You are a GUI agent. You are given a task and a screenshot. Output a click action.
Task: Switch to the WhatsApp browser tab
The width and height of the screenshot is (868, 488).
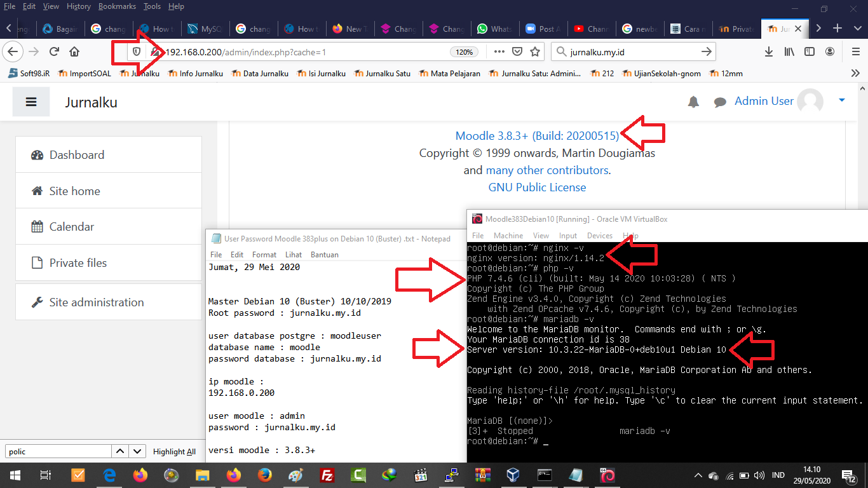495,29
